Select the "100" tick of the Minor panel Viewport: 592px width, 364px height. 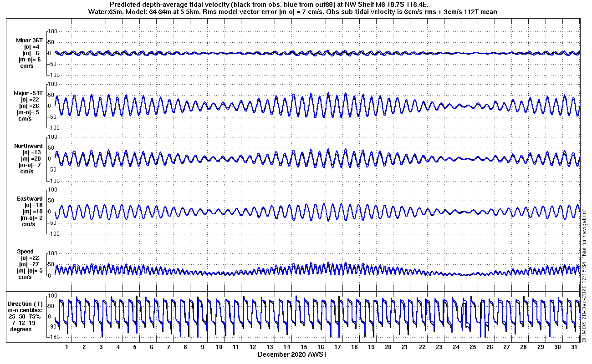coord(54,31)
